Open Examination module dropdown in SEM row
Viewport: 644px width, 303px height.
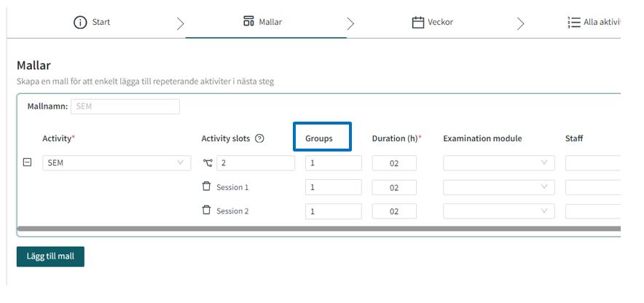coord(498,163)
